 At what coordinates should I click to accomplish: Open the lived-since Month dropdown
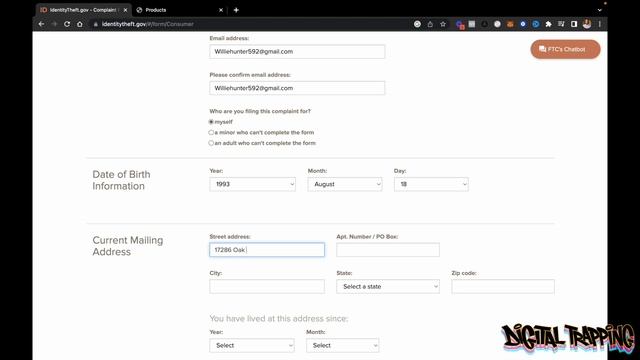pyautogui.click(x=342, y=345)
